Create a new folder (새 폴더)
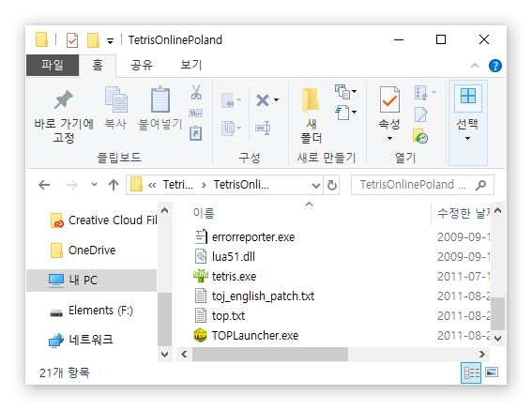The width and height of the screenshot is (532, 410). click(311, 115)
